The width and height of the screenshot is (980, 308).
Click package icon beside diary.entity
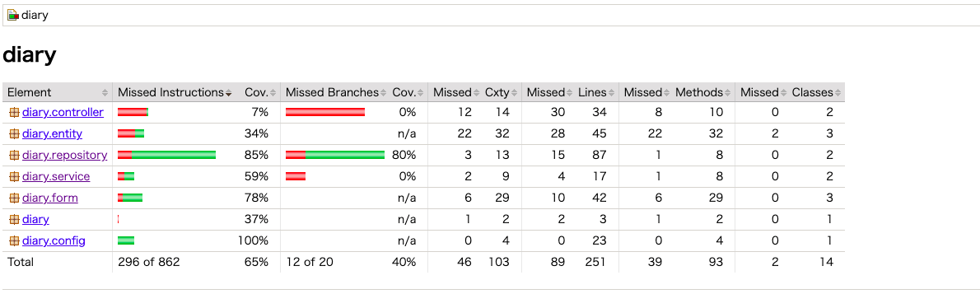click(14, 133)
